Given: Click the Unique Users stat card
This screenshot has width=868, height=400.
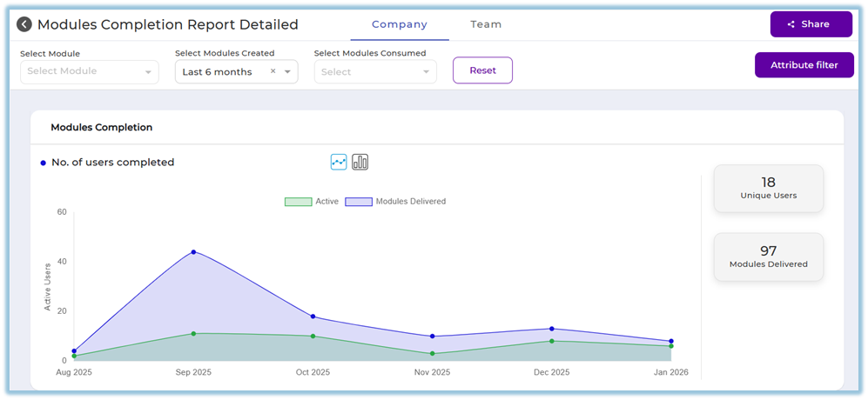Looking at the screenshot, I should pyautogui.click(x=768, y=189).
